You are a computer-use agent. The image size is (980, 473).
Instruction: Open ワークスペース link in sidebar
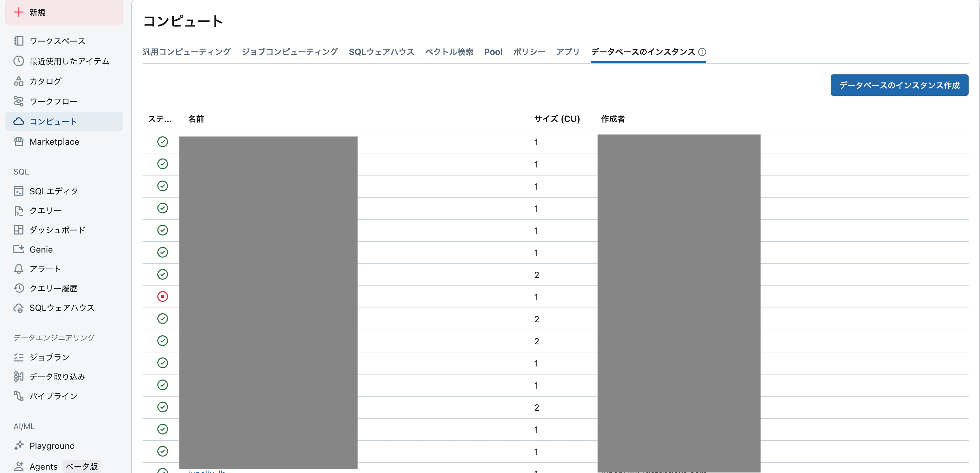[58, 41]
